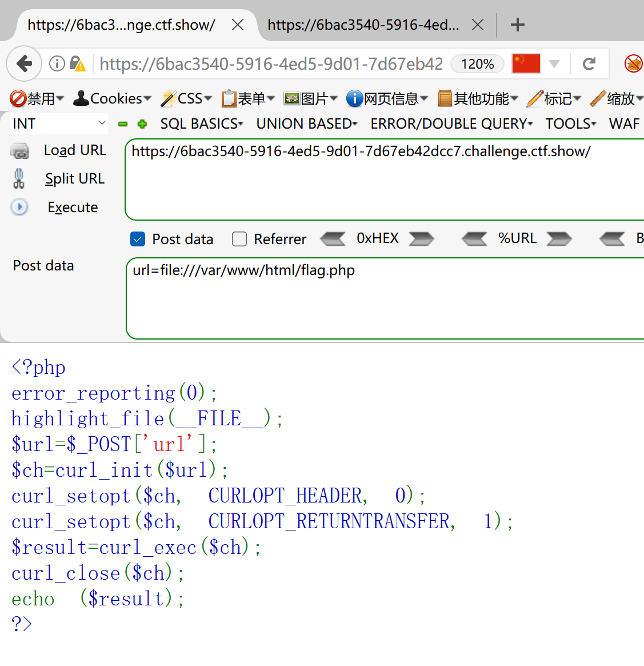The height and width of the screenshot is (666, 644).
Task: Switch to the second browser tab
Action: click(x=363, y=25)
